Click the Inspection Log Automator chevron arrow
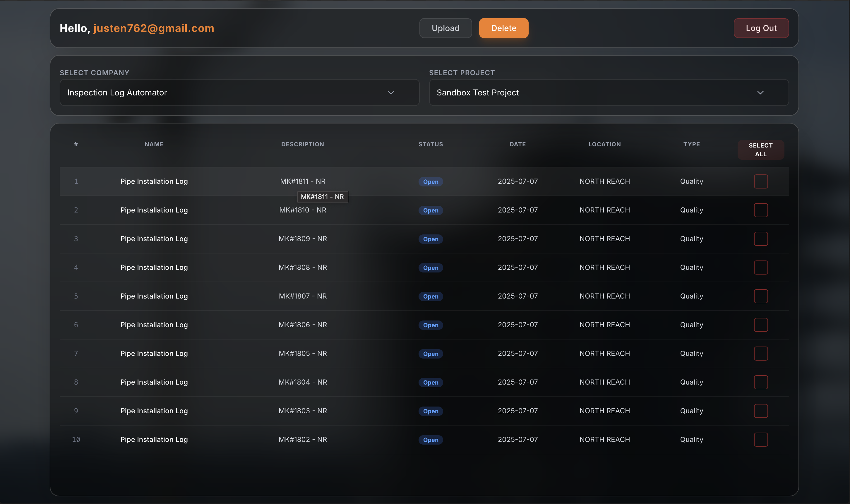The image size is (850, 504). pos(391,93)
